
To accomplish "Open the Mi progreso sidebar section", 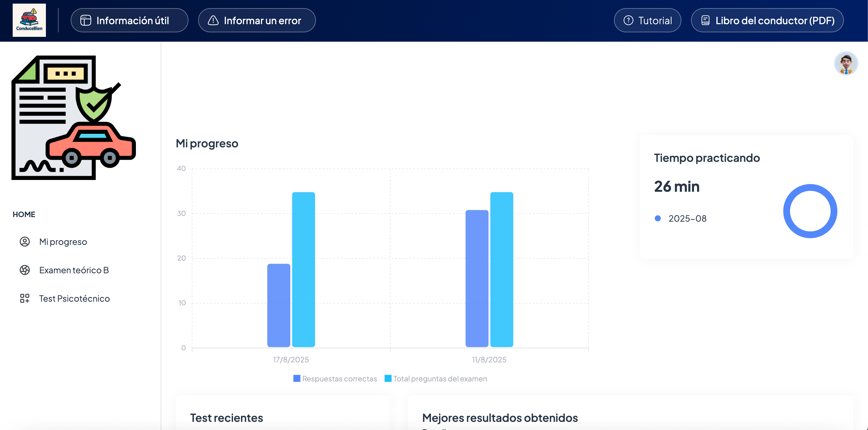I will coord(63,241).
